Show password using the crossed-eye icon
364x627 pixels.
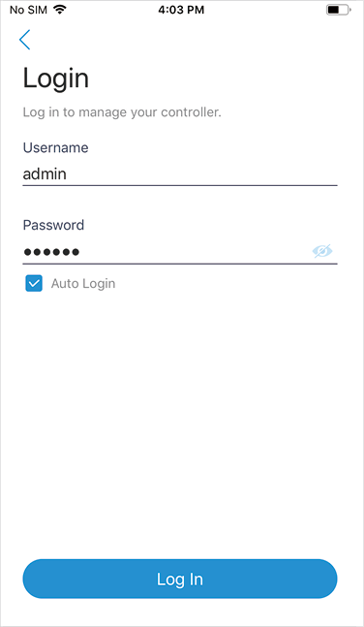pyautogui.click(x=322, y=251)
